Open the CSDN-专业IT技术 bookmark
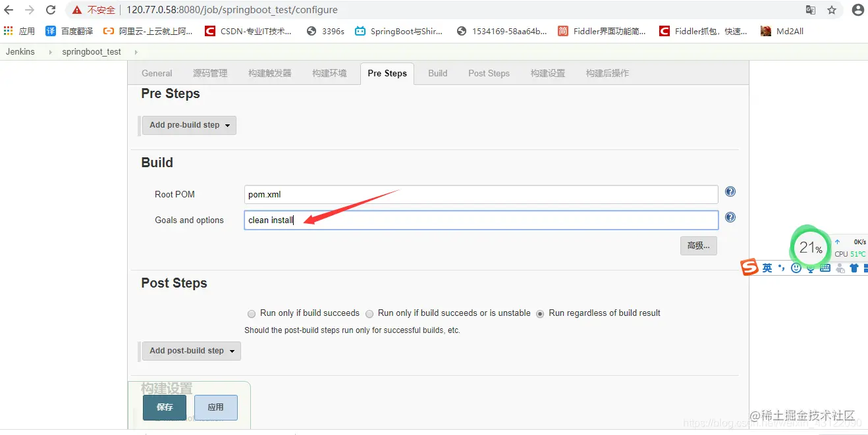 (249, 31)
